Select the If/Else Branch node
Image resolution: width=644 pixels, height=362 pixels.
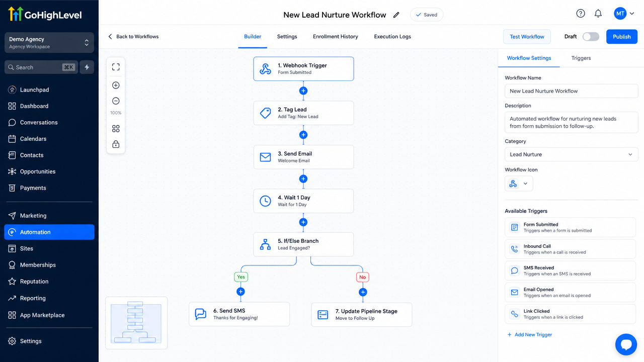tap(303, 244)
